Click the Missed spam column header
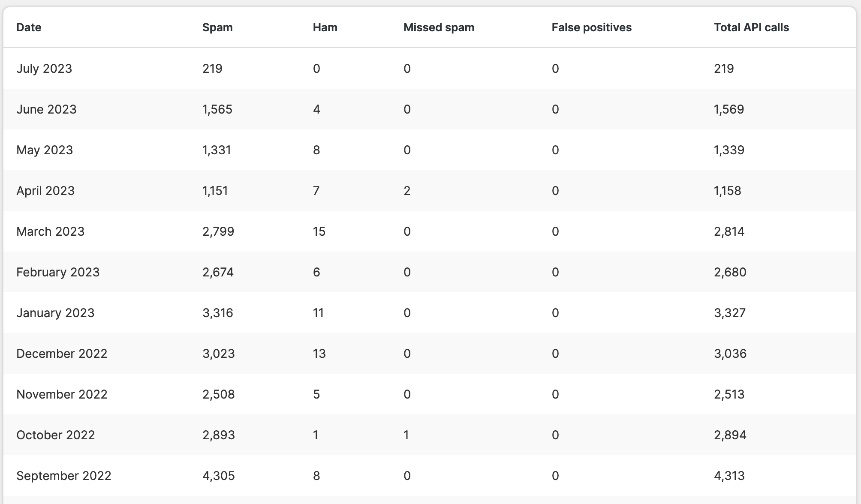The image size is (861, 504). click(x=439, y=27)
